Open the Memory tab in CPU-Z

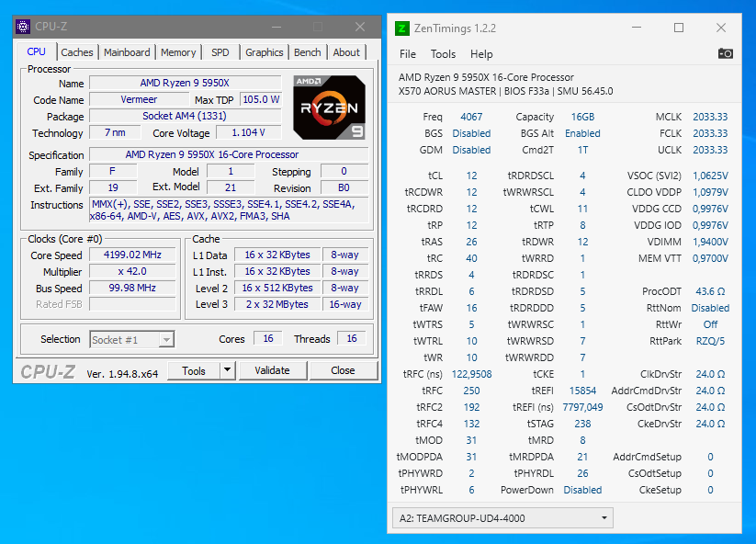(178, 52)
